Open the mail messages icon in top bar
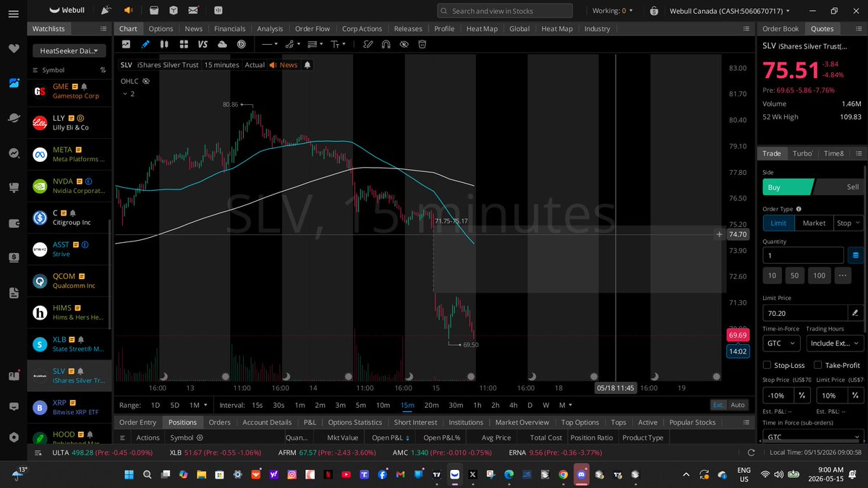This screenshot has width=868, height=488. [x=192, y=11]
